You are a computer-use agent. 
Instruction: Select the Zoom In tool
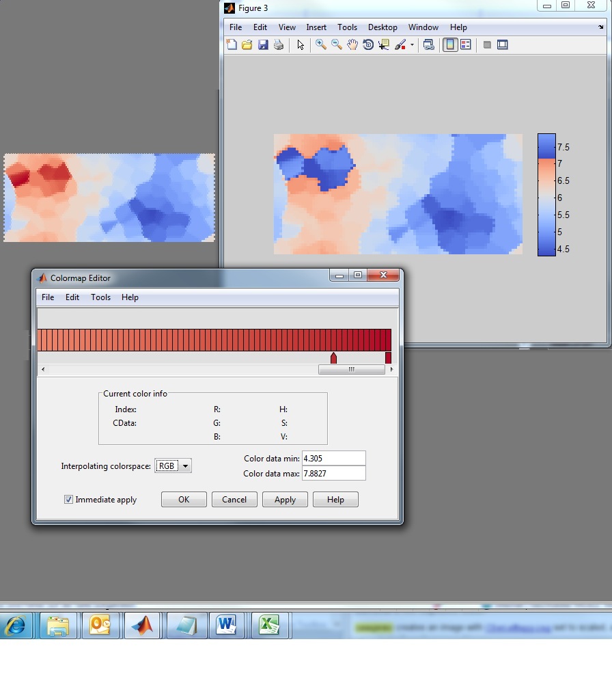(320, 45)
